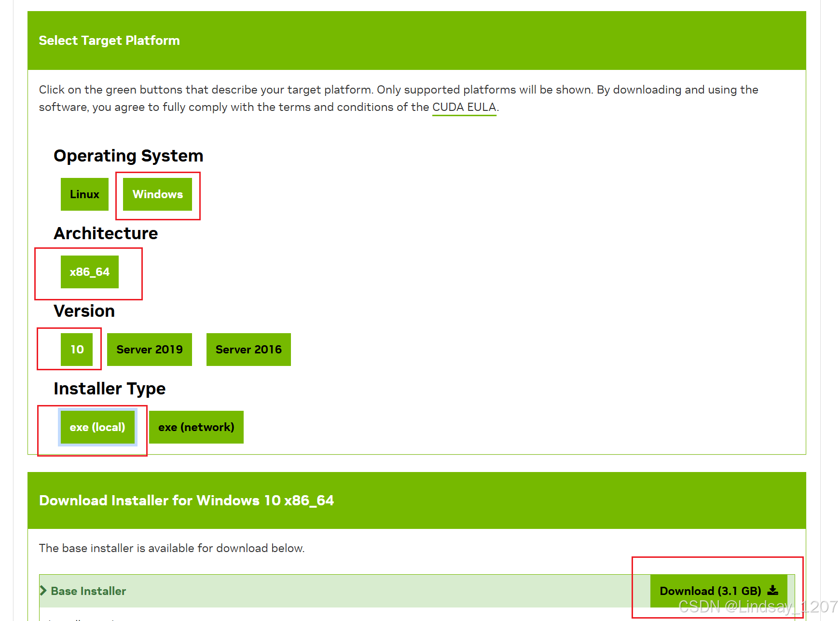Pick Windows version 10 button
The width and height of the screenshot is (840, 621).
(77, 350)
